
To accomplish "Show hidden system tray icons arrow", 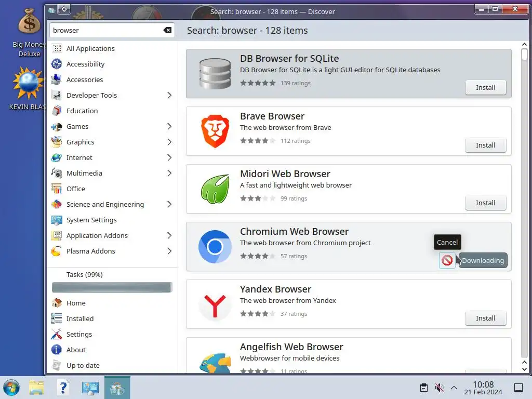I will (x=454, y=388).
